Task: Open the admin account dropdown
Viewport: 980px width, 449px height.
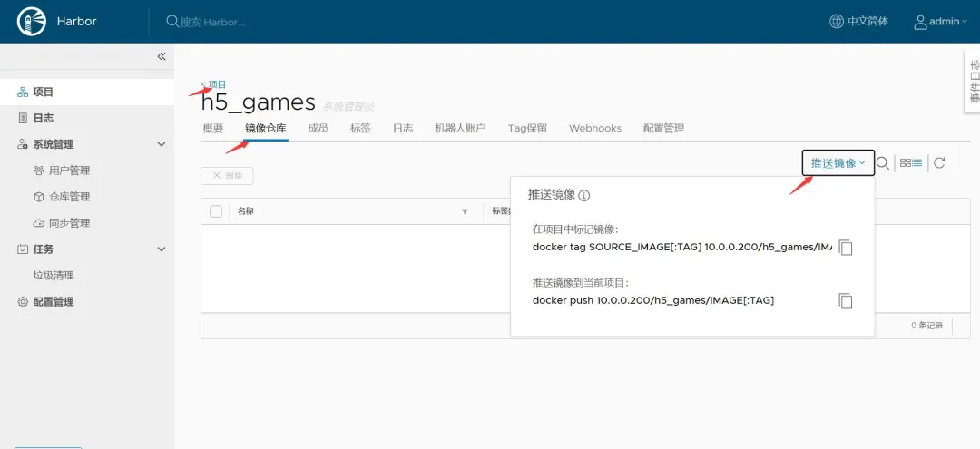Action: click(x=941, y=22)
